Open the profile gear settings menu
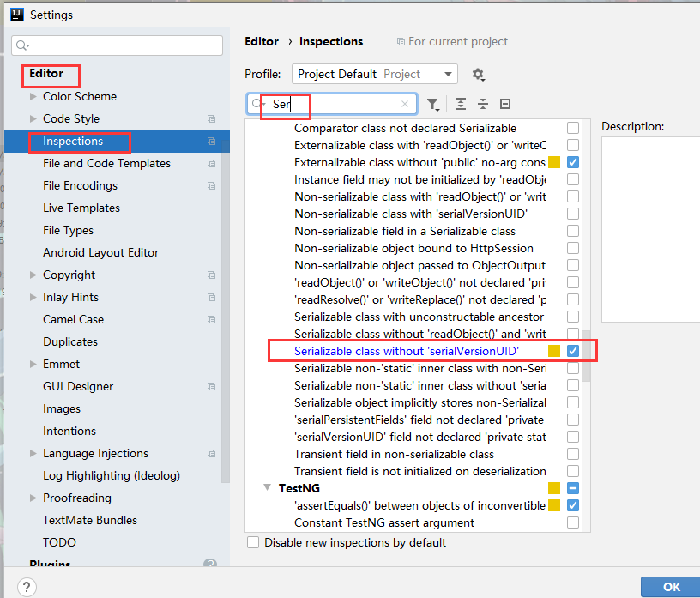The width and height of the screenshot is (700, 598). point(478,74)
